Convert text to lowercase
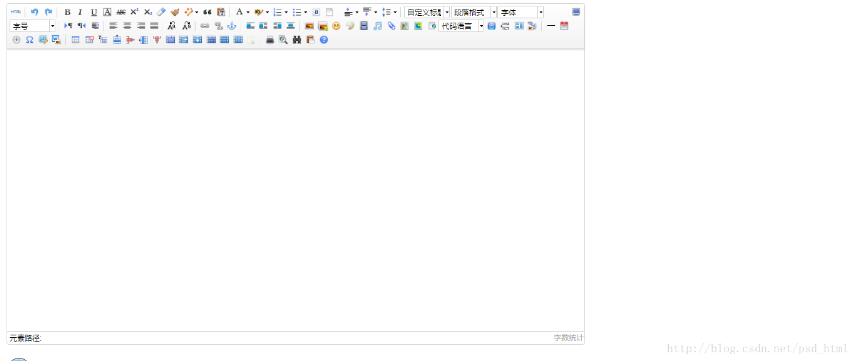 [x=186, y=26]
